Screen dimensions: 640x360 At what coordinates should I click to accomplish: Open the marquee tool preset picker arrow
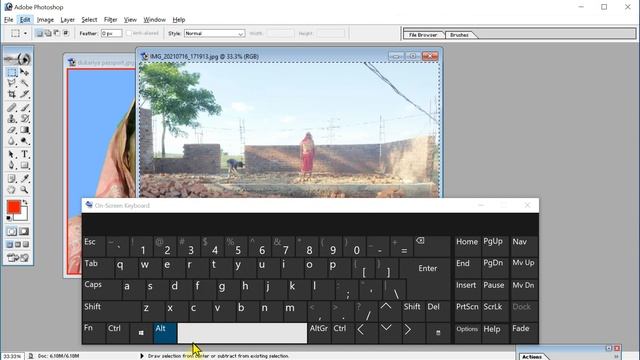25,33
